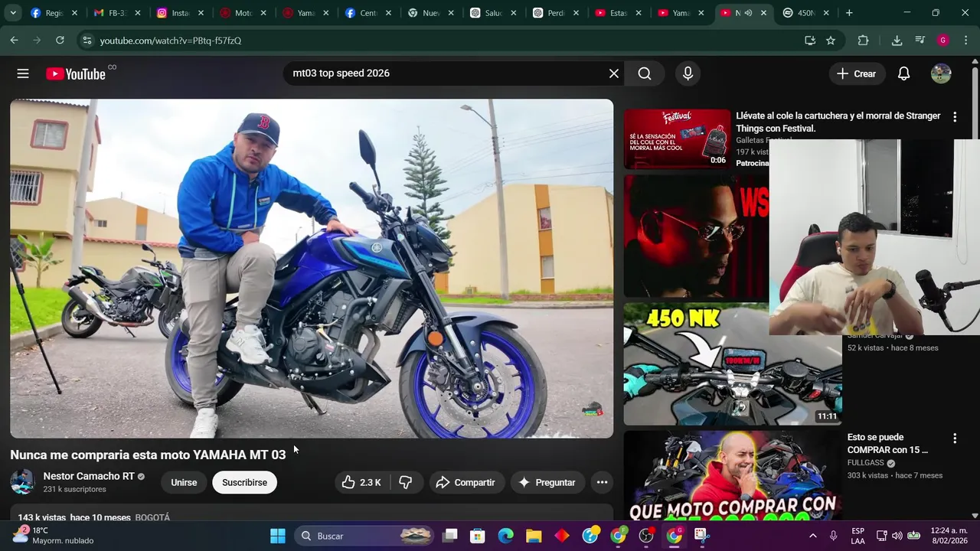Launch Microsoft Edge from taskbar
The image size is (980, 551).
505,536
